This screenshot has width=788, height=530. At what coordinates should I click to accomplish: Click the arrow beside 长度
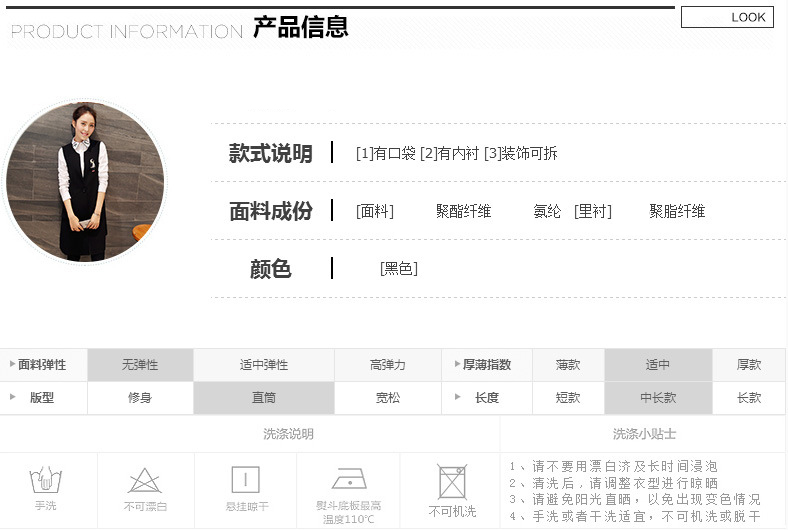coord(457,397)
